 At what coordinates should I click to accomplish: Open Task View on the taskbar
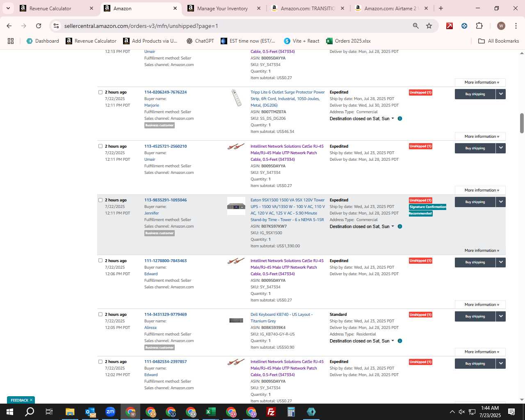pyautogui.click(x=49, y=412)
